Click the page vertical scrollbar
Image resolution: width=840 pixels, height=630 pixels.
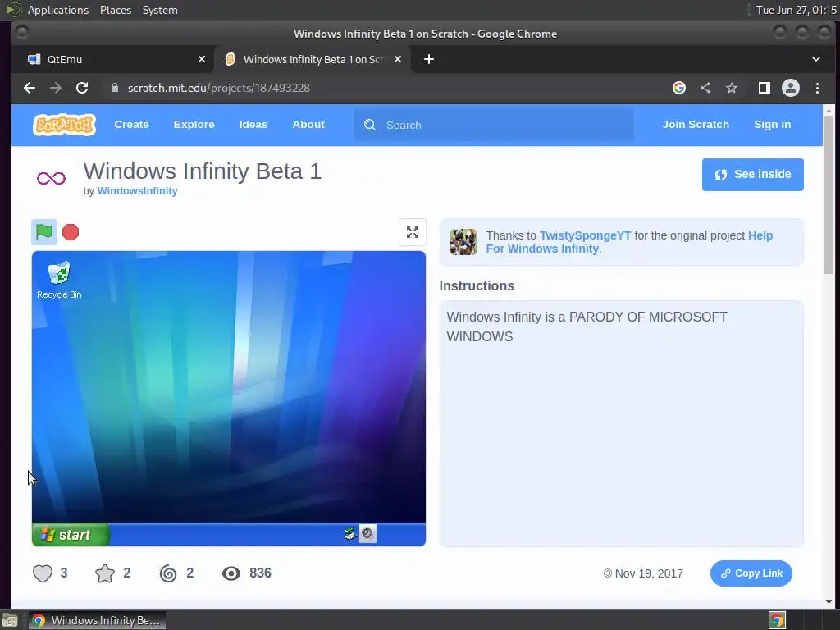[829, 195]
